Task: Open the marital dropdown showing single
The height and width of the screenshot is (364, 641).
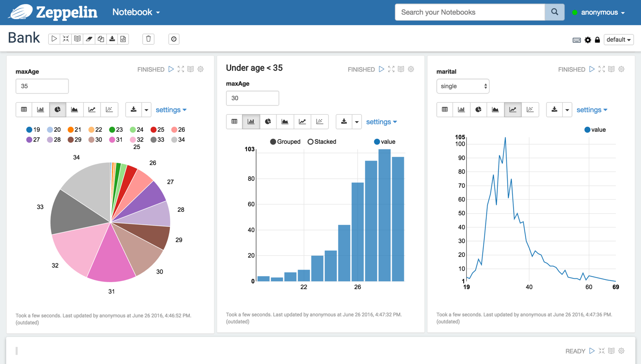Action: coord(463,86)
